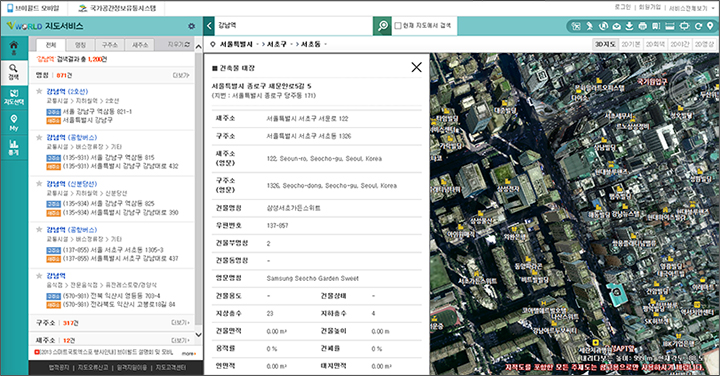This screenshot has height=376, width=720.
Task: Select the 새주소 results tab
Action: pos(140,45)
